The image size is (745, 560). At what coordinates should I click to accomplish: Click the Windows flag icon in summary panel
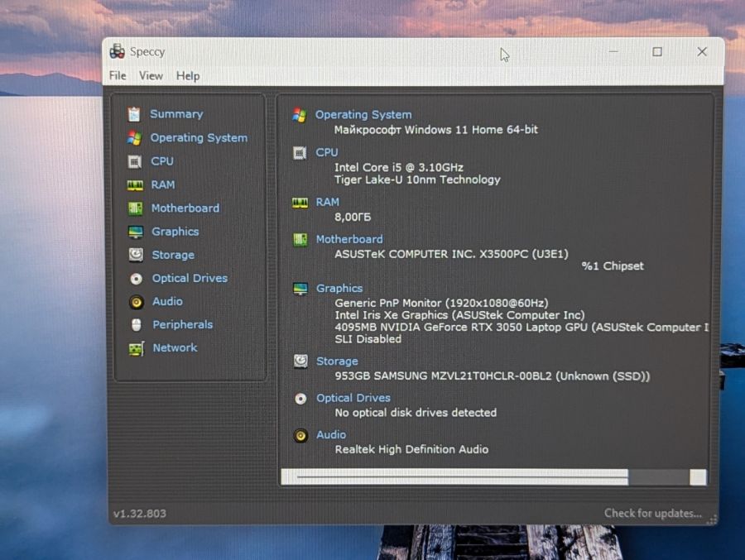click(x=300, y=115)
